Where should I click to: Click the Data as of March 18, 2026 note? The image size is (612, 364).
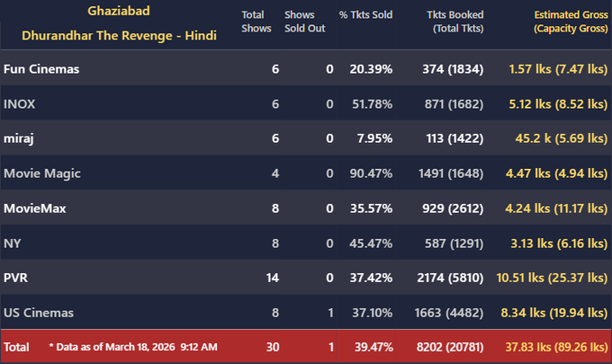pos(133,347)
